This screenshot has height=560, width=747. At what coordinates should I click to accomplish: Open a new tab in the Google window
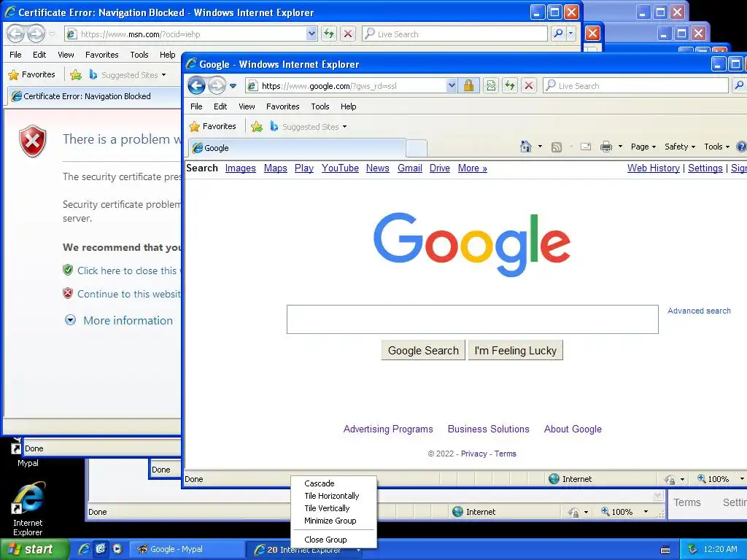(x=417, y=149)
